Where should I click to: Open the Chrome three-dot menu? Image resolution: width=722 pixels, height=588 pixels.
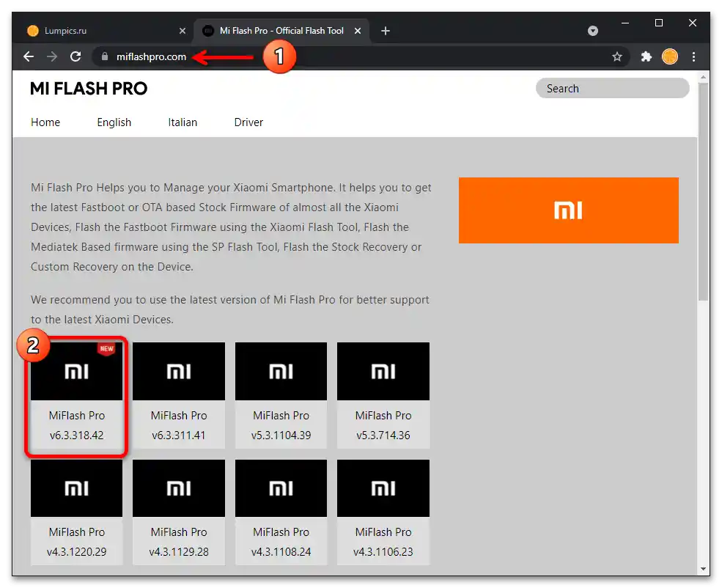693,56
